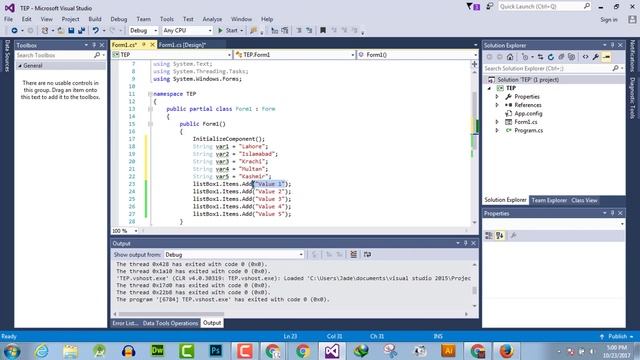The width and height of the screenshot is (640, 360).
Task: Toggle auto-hide pin on Output panel
Action: tap(465, 244)
